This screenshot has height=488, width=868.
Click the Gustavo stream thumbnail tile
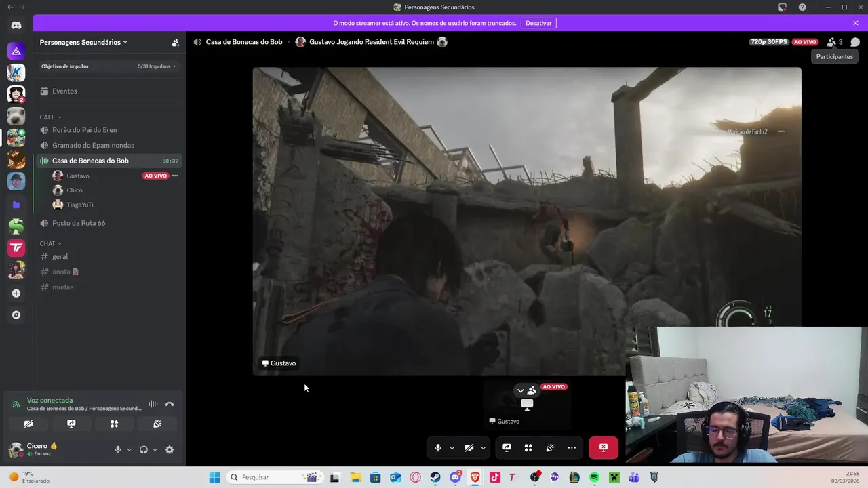pos(527,404)
